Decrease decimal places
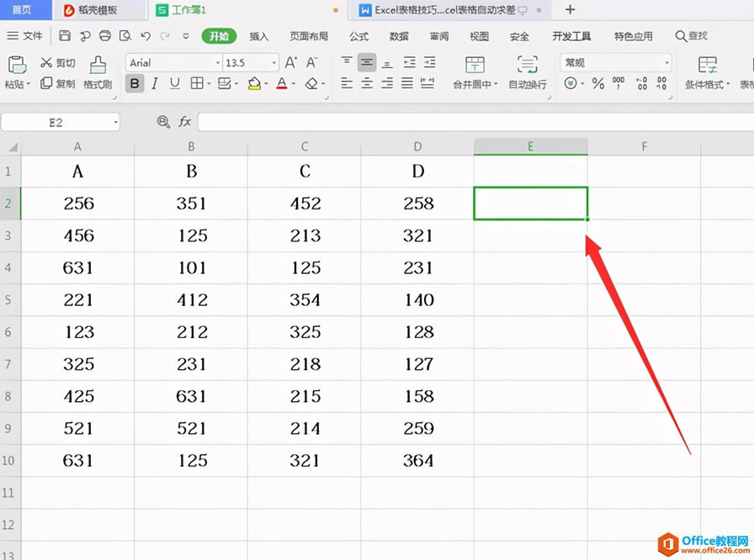Image resolution: width=754 pixels, height=560 pixels. click(x=661, y=83)
